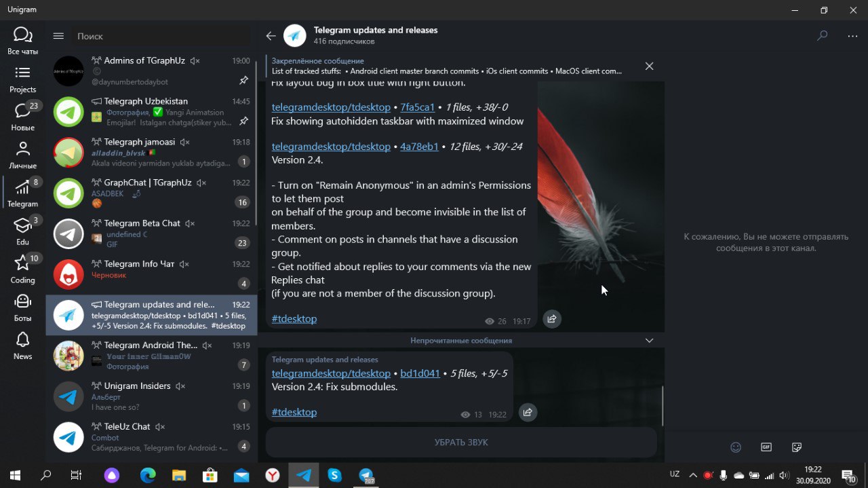
Task: Search inside the channel with magnifier icon
Action: pyautogui.click(x=822, y=36)
